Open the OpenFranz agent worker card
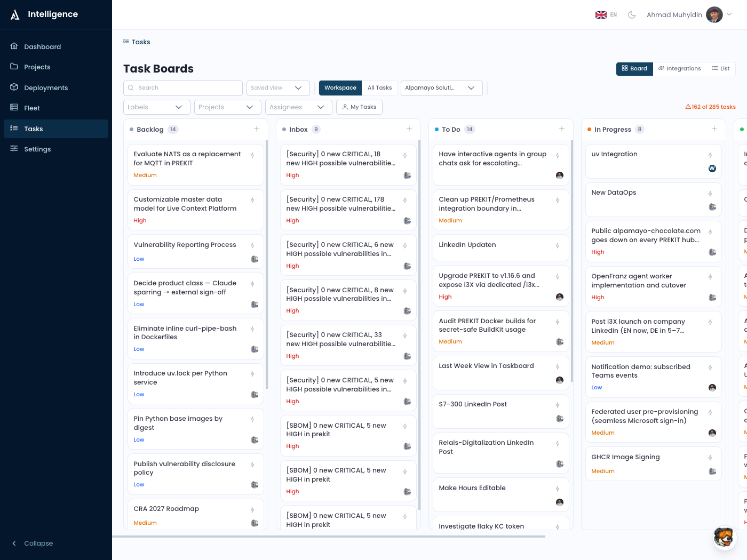The image size is (747, 560). [x=653, y=286]
